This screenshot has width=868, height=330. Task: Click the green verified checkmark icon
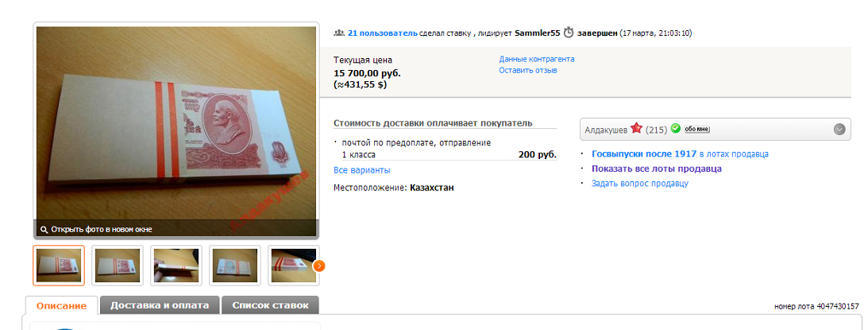click(x=675, y=129)
